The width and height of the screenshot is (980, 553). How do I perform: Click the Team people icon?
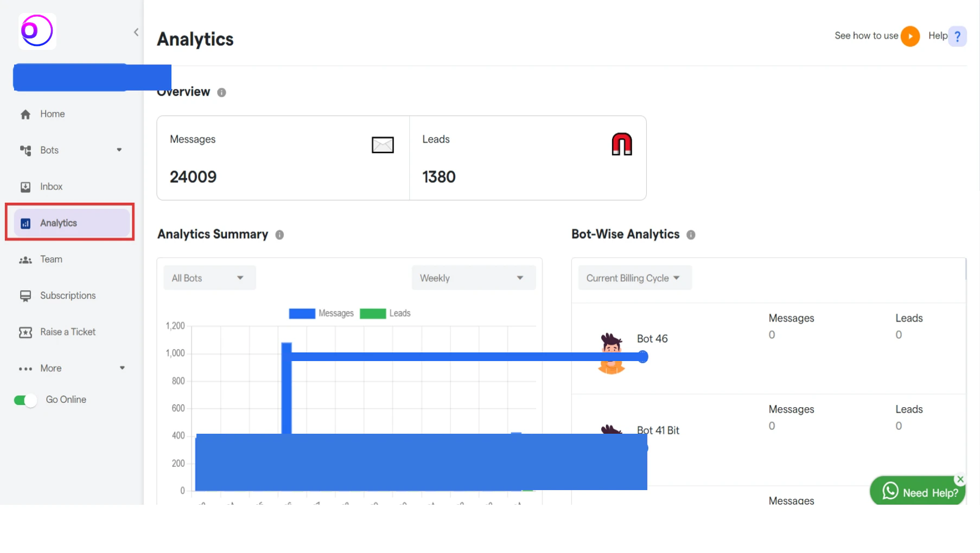26,260
